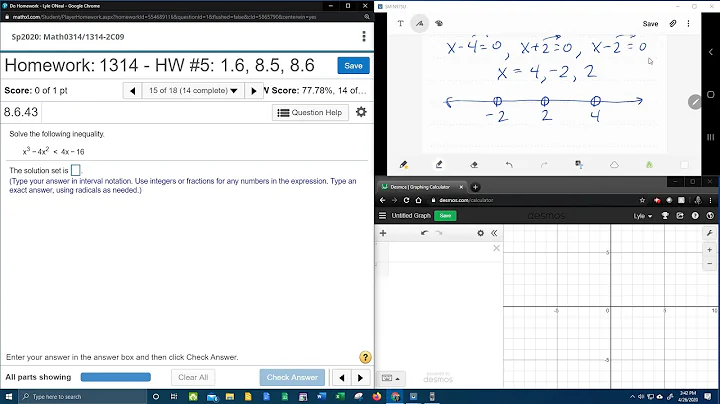This screenshot has height=404, width=720.
Task: Reload the Desmos page
Action: tap(406, 200)
